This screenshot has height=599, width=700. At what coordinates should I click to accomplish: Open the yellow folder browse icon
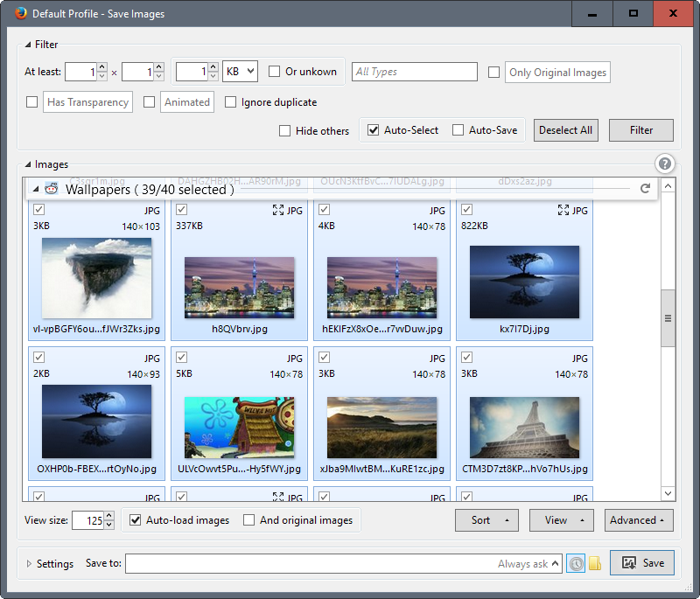pyautogui.click(x=595, y=563)
